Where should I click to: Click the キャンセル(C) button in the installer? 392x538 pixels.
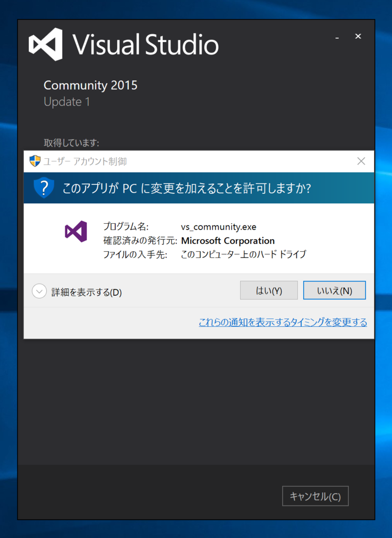point(315,496)
